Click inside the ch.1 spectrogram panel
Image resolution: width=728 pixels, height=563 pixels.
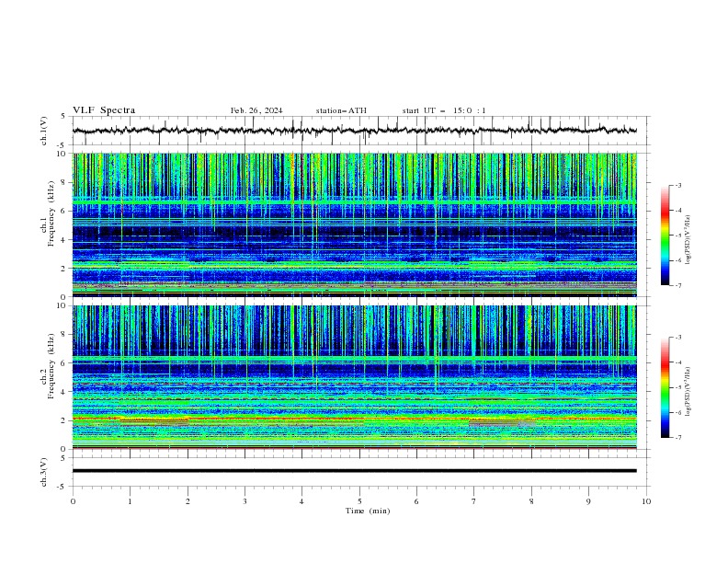354,224
